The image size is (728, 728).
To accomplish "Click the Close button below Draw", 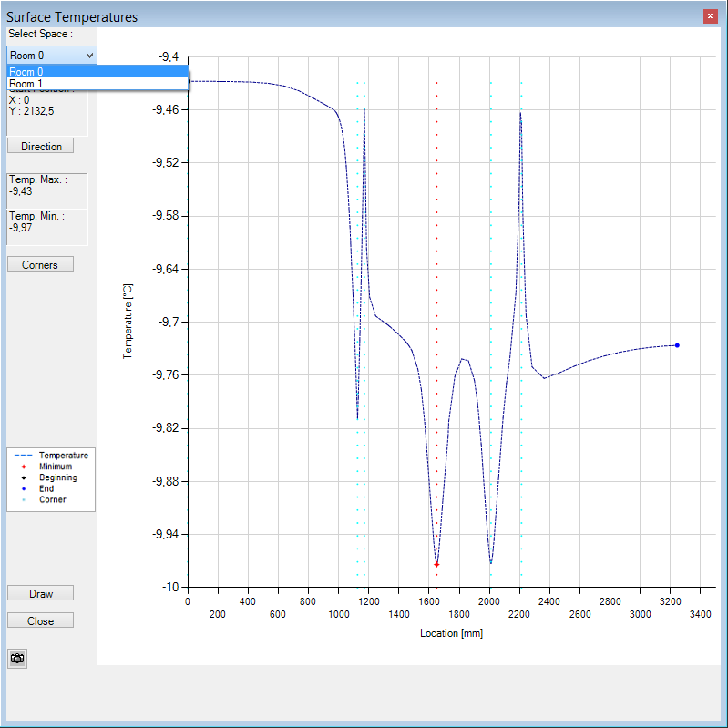I will click(41, 620).
